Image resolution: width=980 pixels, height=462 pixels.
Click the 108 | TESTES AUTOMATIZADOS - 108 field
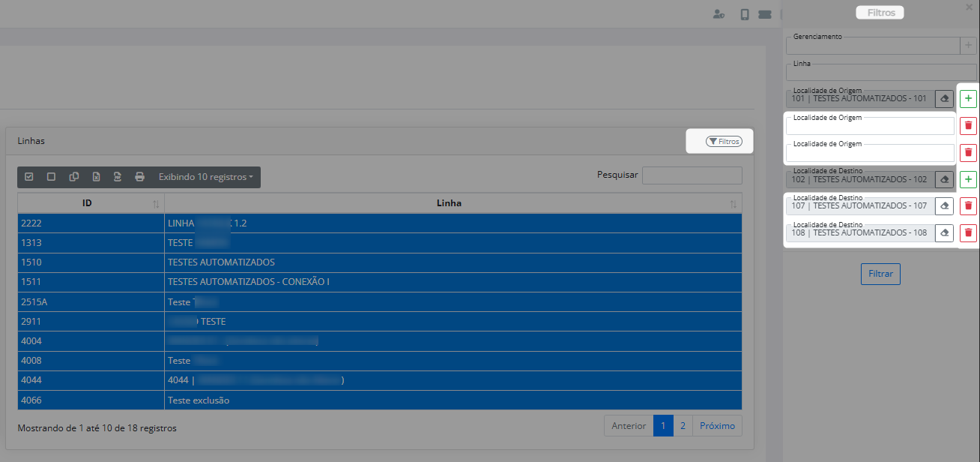[860, 232]
